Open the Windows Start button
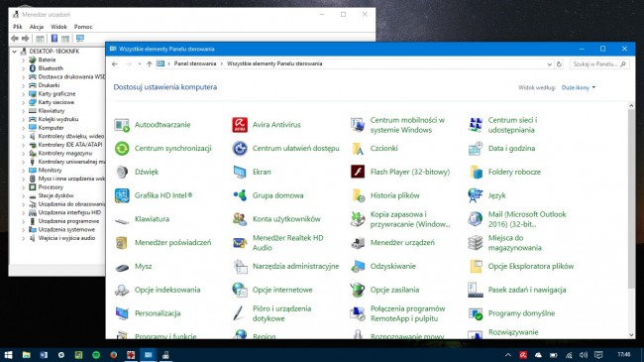 point(8,355)
